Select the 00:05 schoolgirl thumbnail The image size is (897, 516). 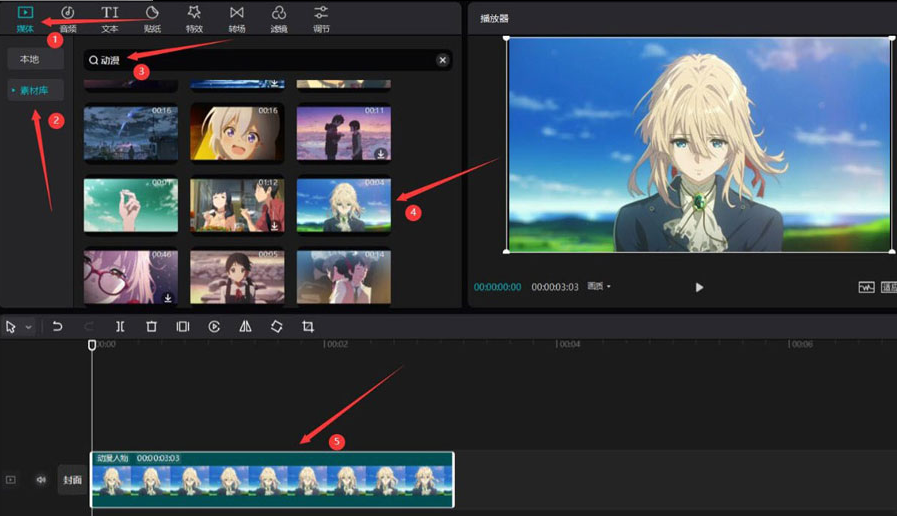click(237, 277)
